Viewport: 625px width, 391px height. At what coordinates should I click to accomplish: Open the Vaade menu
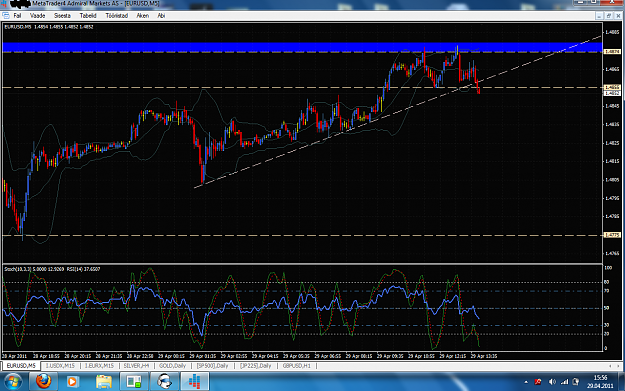tap(37, 16)
